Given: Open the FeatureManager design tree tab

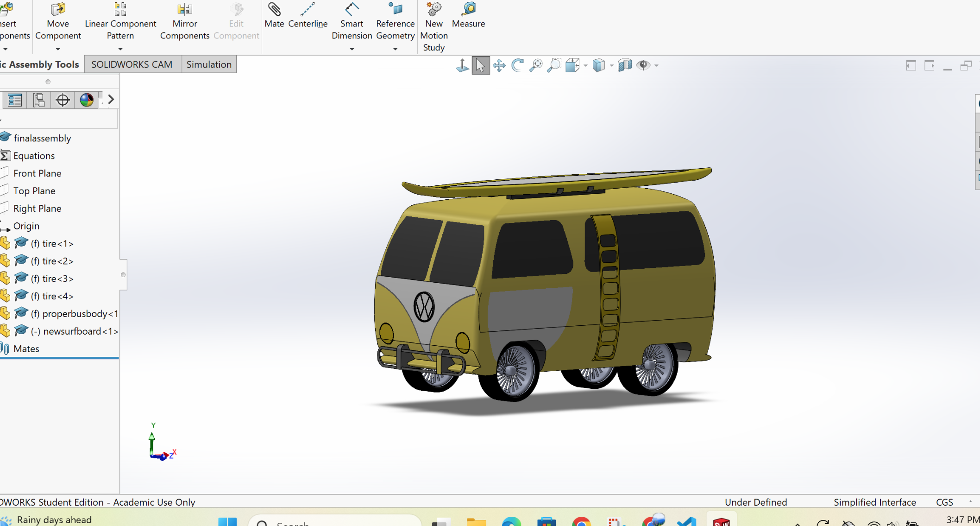Looking at the screenshot, I should click(15, 100).
